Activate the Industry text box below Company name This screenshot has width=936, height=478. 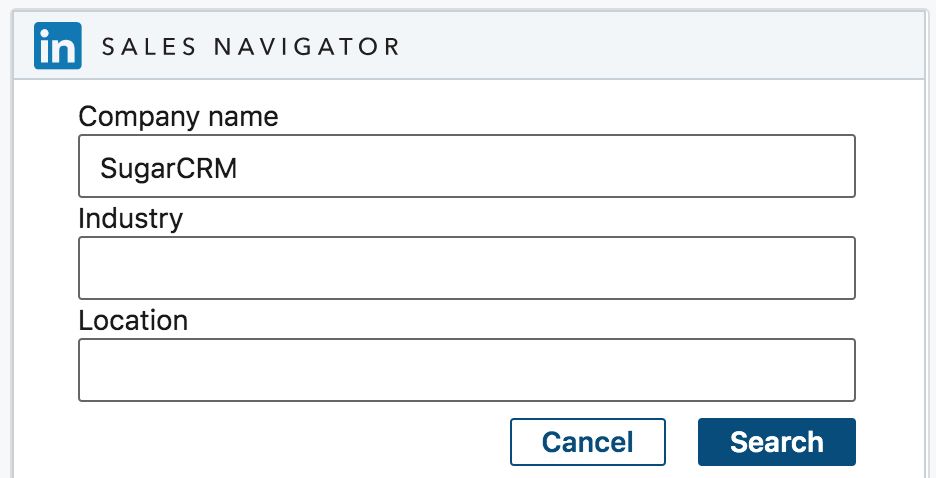click(466, 268)
